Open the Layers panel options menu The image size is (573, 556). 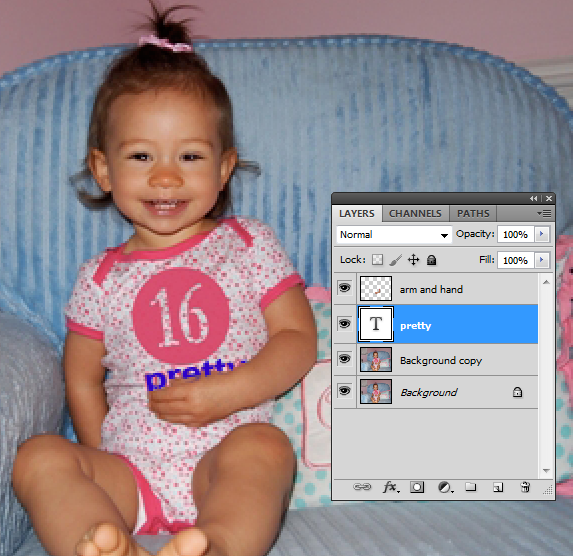(544, 213)
